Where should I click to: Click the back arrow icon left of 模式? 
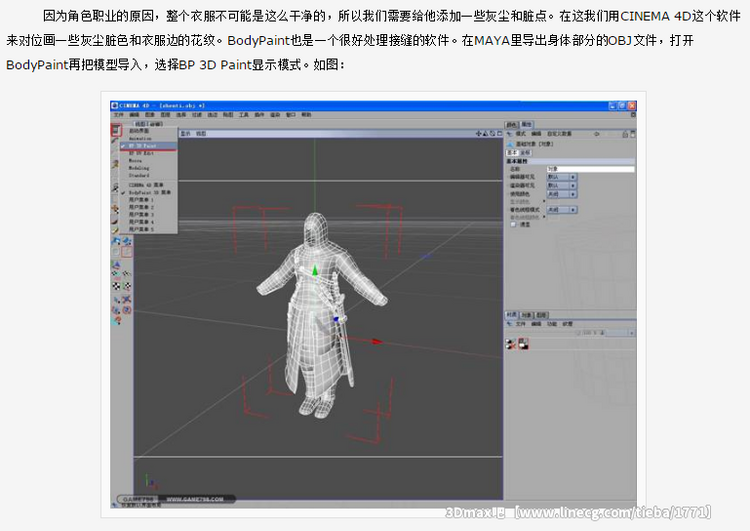[x=510, y=134]
